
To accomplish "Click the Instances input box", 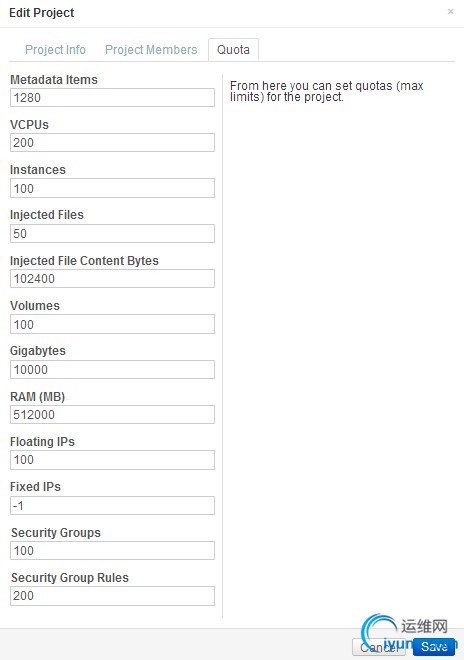I will (x=112, y=188).
